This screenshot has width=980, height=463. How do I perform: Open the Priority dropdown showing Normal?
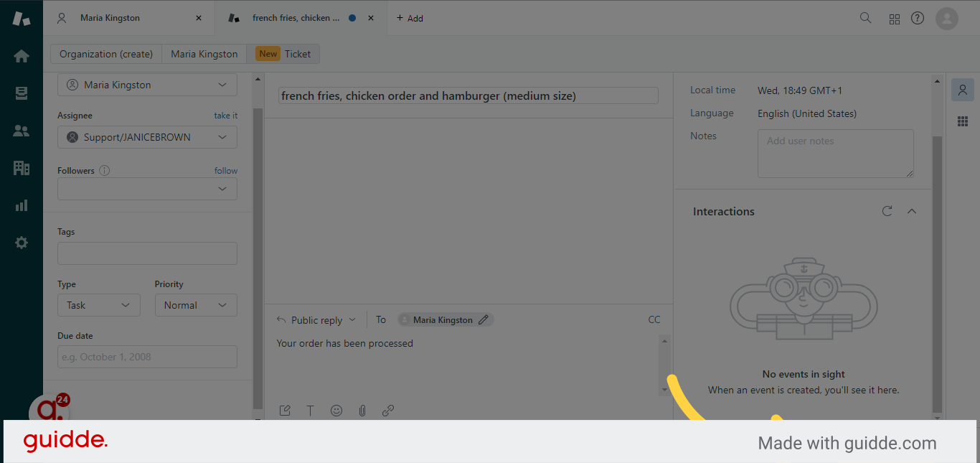pos(196,305)
